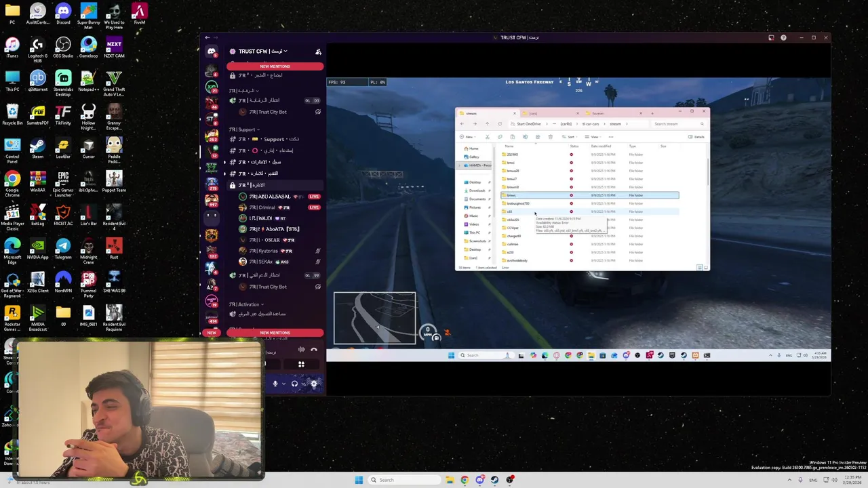
Task: Open Recycle Bin on desktop
Action: tap(12, 115)
